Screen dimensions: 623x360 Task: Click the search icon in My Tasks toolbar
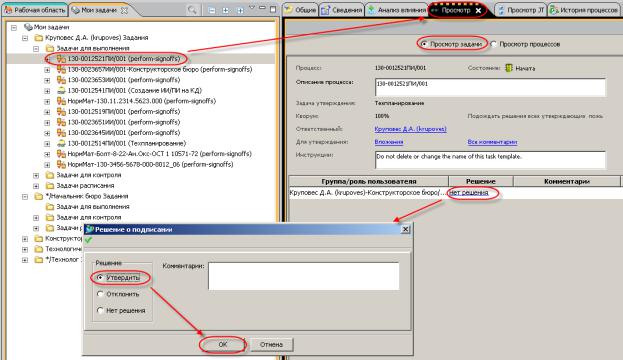(x=192, y=10)
